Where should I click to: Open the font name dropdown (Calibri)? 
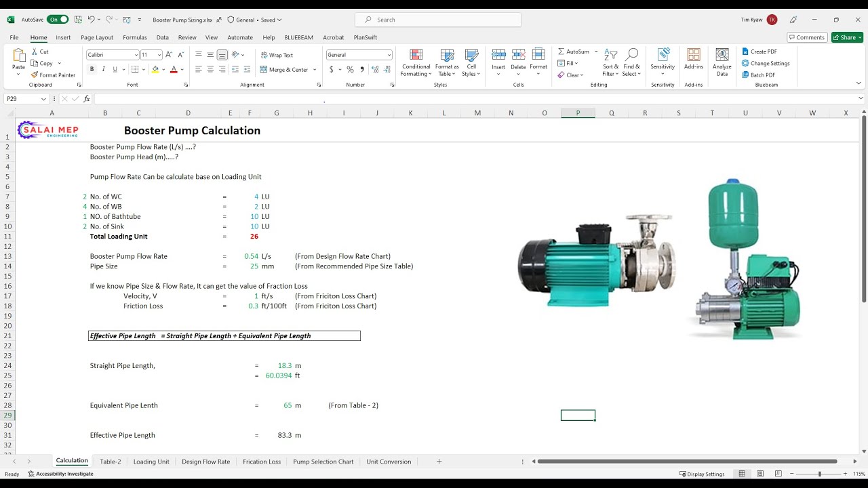[135, 55]
